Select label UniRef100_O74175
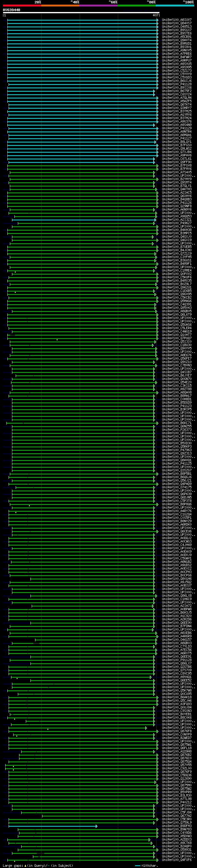 [176, 487]
